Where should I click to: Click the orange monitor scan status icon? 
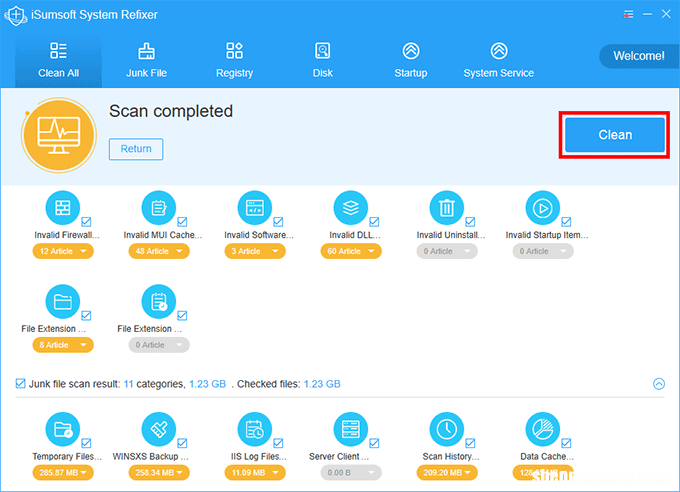coord(59,135)
